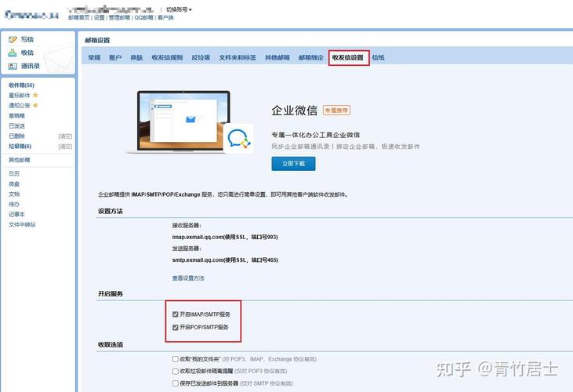The width and height of the screenshot is (573, 392).
Task: Open the 切换账号 dropdown
Action: click(179, 9)
